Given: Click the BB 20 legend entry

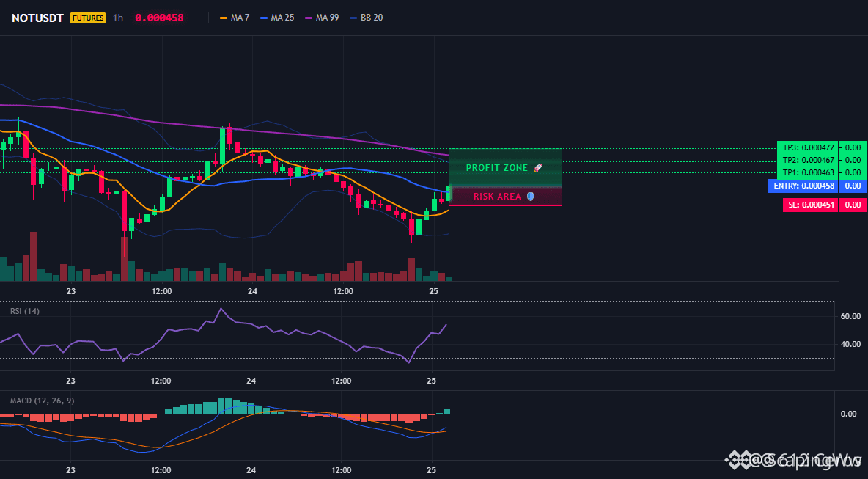Looking at the screenshot, I should [367, 18].
